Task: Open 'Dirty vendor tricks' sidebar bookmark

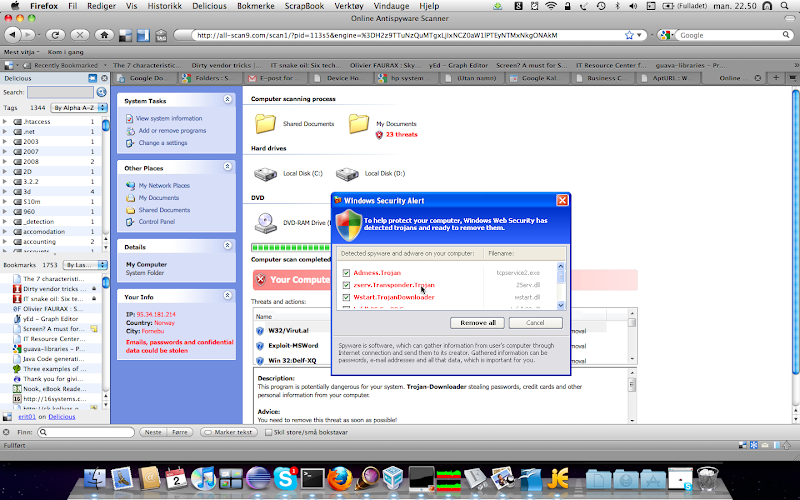Action: coord(54,289)
